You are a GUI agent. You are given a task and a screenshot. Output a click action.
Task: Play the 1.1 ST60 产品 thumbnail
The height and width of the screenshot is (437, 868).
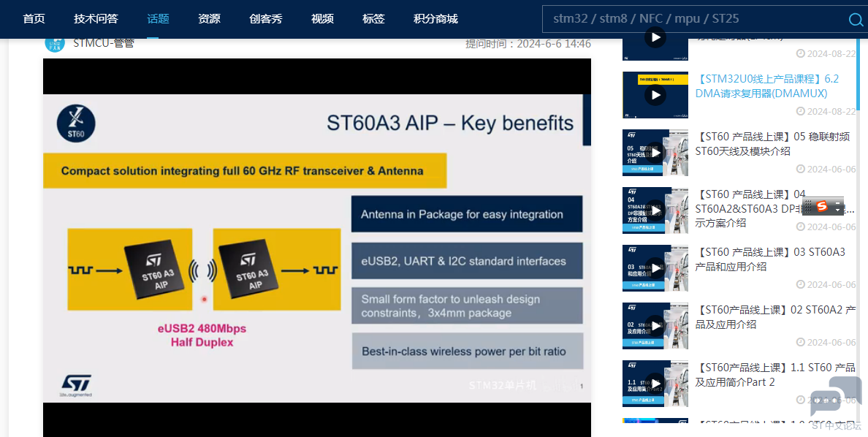655,384
